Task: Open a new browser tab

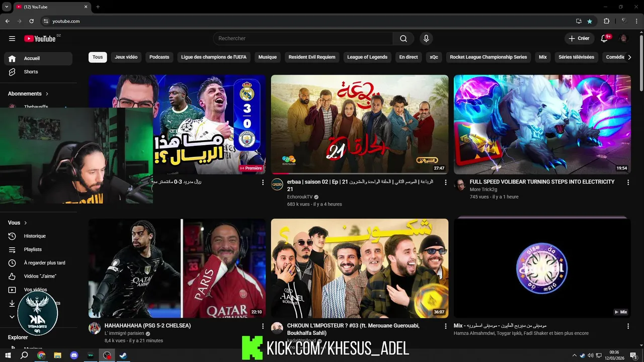Action: (x=98, y=7)
